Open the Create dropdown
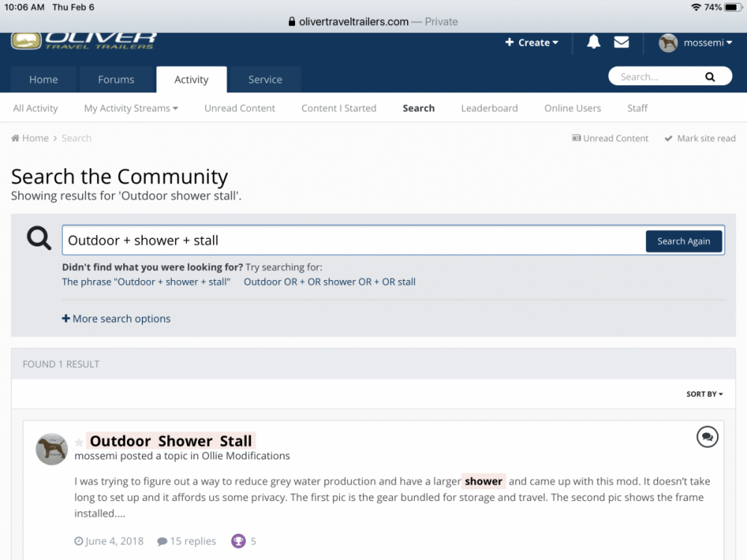 (x=531, y=43)
